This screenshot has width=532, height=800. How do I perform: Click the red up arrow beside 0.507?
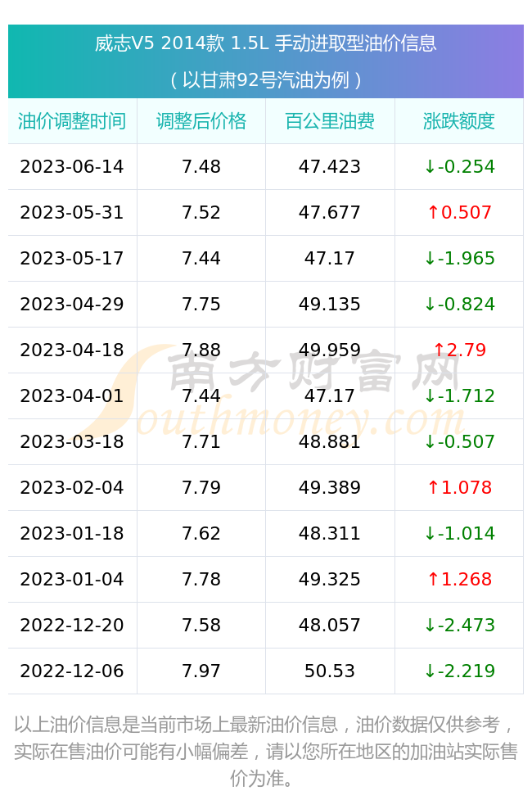(x=433, y=213)
